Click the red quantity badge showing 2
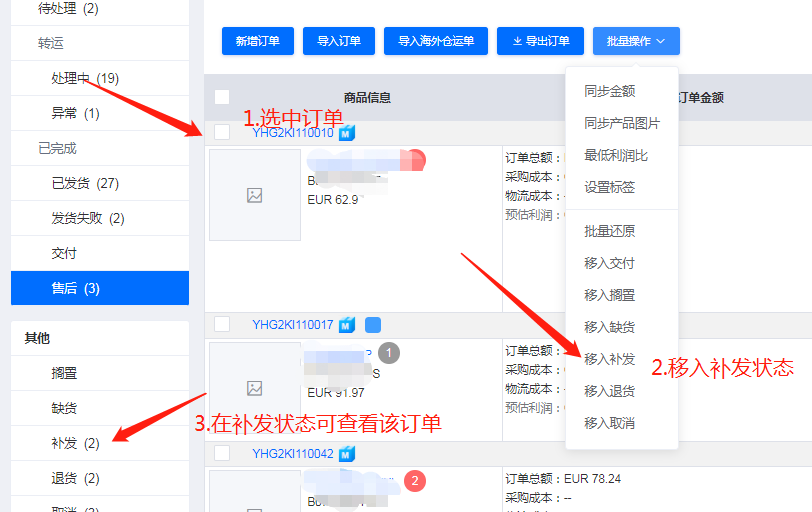 [415, 481]
